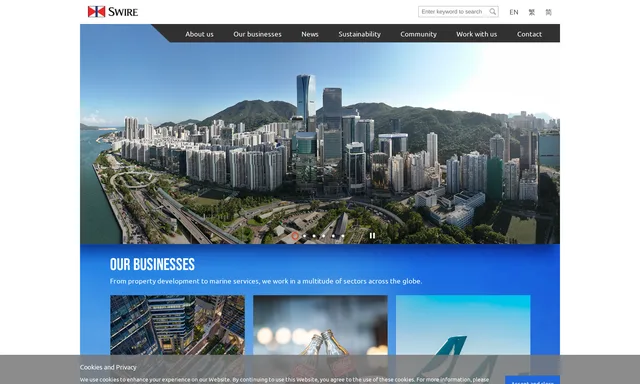
Task: Click the Swire logo in the header
Action: click(113, 11)
